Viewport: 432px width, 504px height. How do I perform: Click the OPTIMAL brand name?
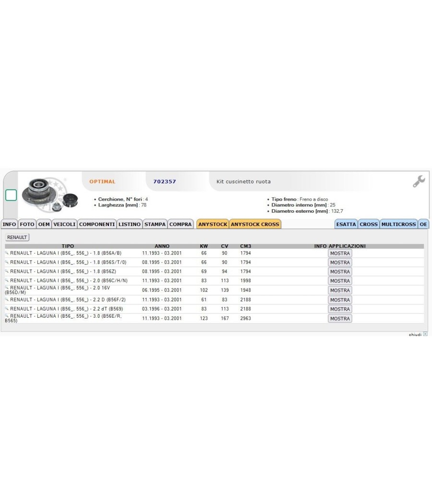click(x=102, y=181)
